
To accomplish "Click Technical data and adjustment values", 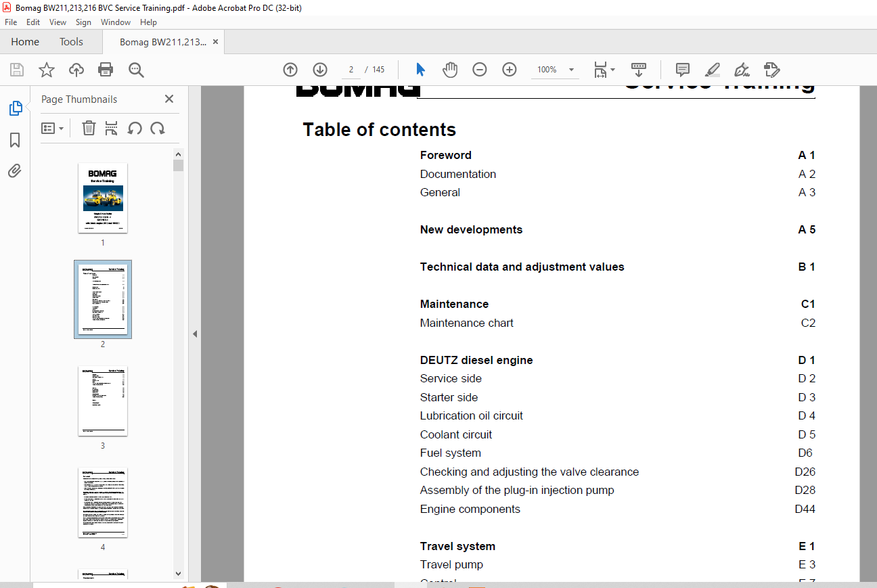I will tap(522, 267).
